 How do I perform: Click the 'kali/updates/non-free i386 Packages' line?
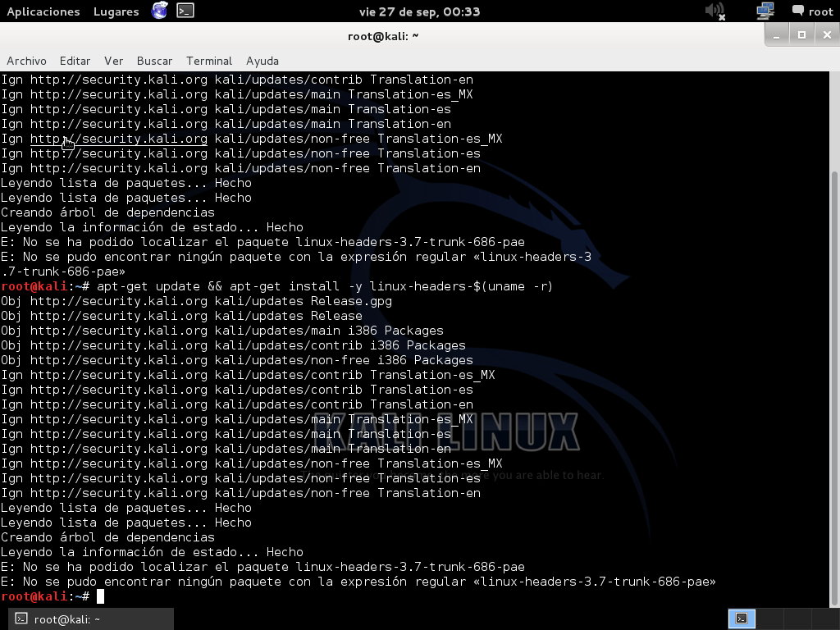click(237, 360)
